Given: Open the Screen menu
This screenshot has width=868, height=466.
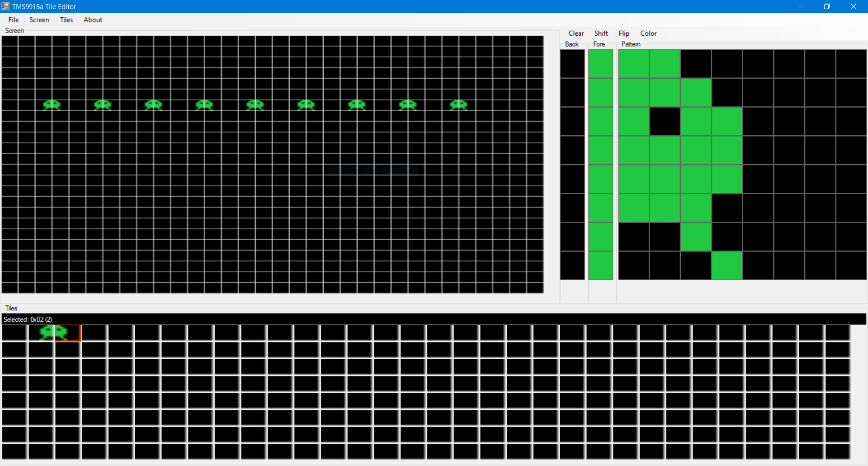Looking at the screenshot, I should 39,20.
